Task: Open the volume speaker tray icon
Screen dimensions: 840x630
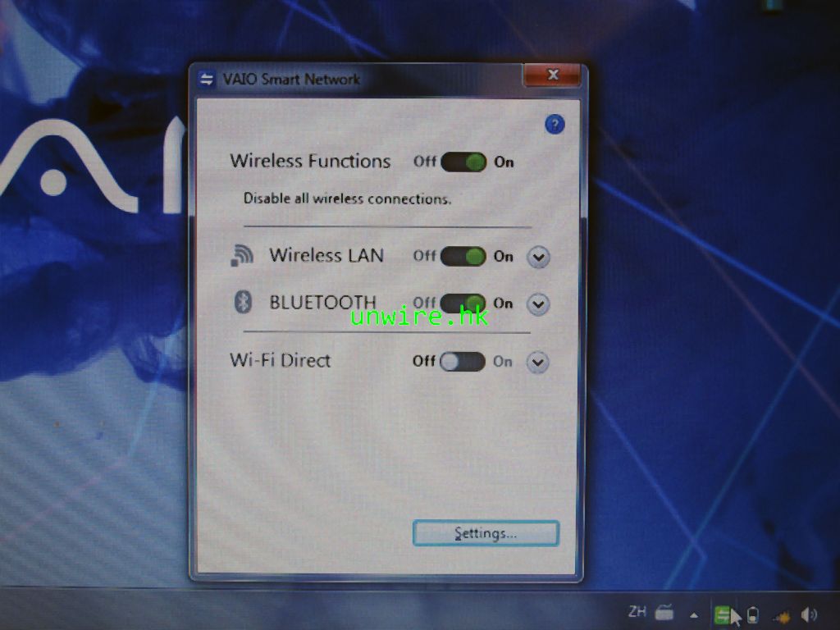Action: pyautogui.click(x=809, y=614)
